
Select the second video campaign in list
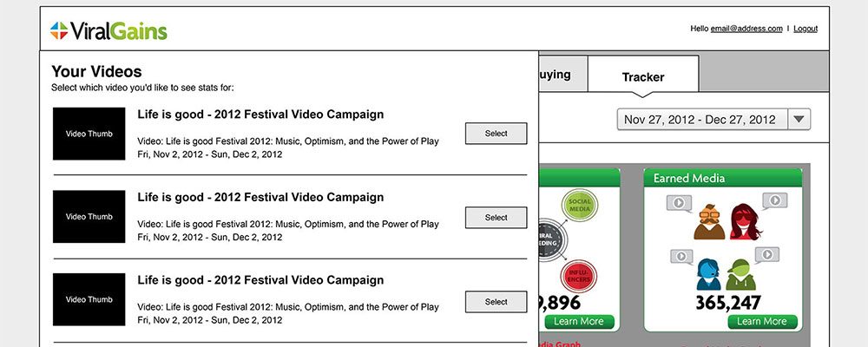[x=496, y=218]
